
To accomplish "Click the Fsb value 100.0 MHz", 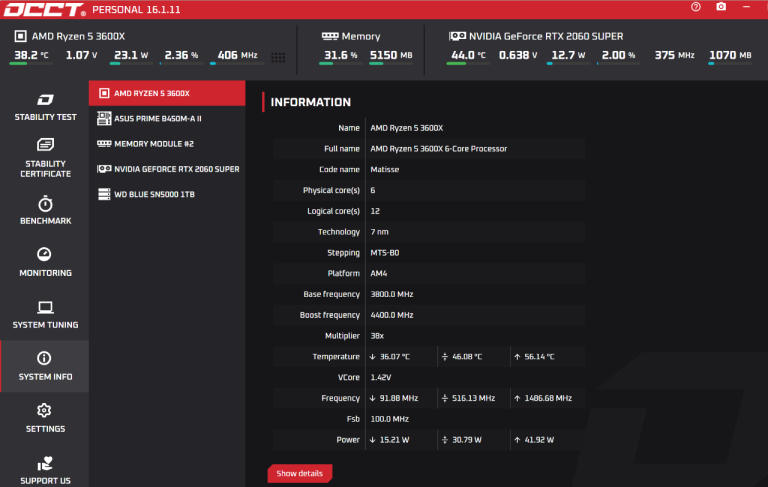I will [389, 419].
